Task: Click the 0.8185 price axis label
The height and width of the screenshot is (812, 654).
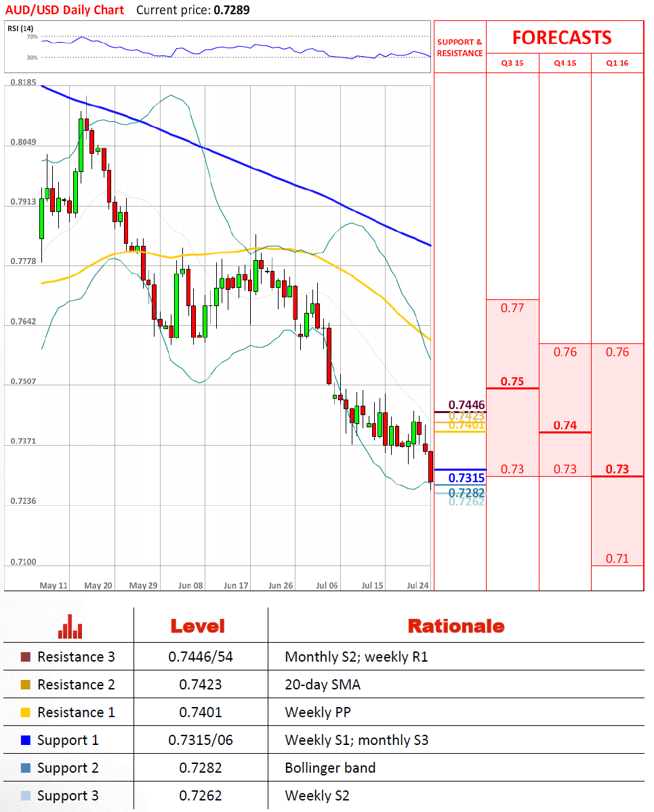Action: point(24,83)
